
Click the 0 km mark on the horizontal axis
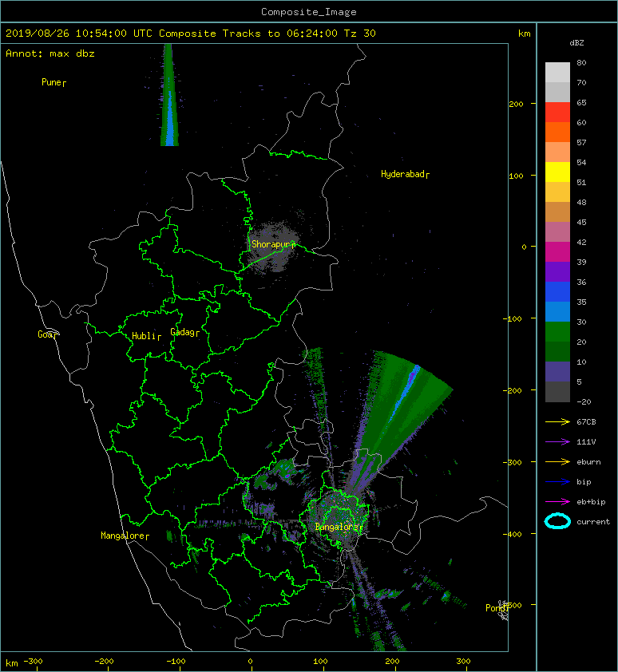(251, 662)
